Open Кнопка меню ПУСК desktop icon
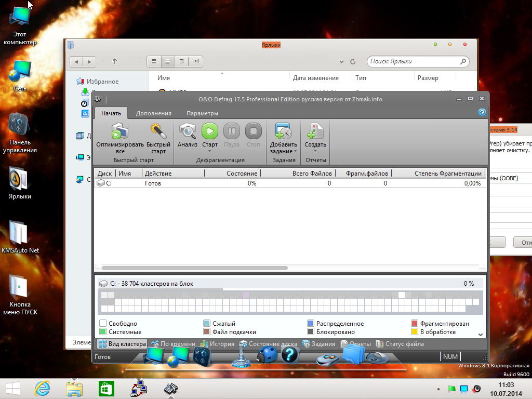 [20, 295]
